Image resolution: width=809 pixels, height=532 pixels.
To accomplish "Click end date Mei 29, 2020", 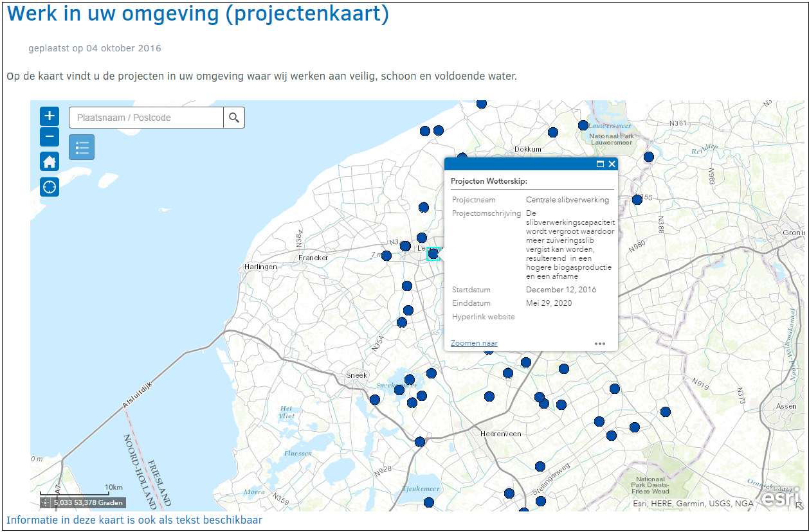I will [x=549, y=303].
